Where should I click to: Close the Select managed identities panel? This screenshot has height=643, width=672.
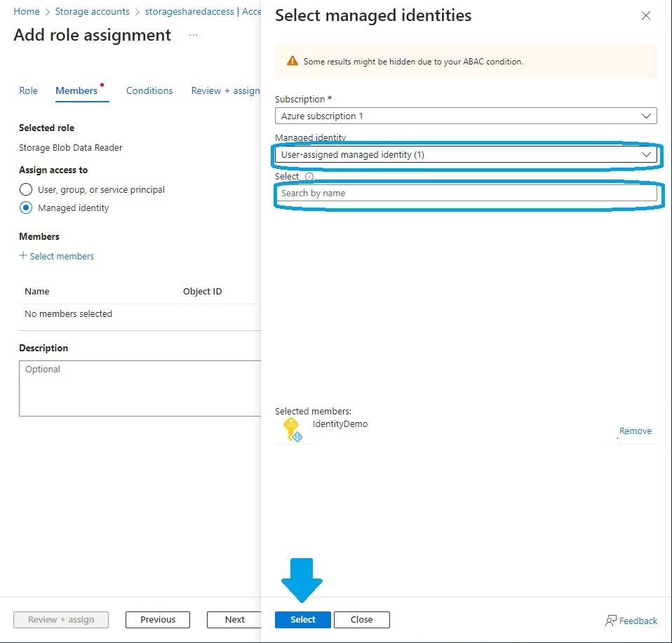645,16
